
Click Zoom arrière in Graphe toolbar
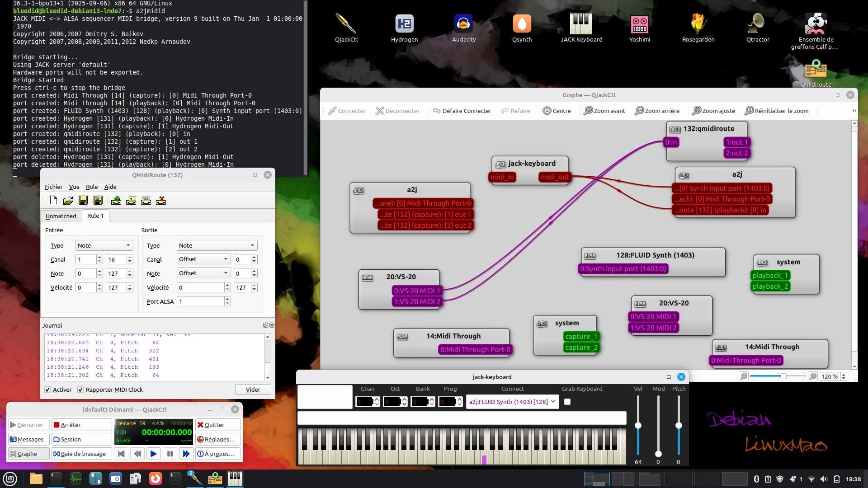657,111
